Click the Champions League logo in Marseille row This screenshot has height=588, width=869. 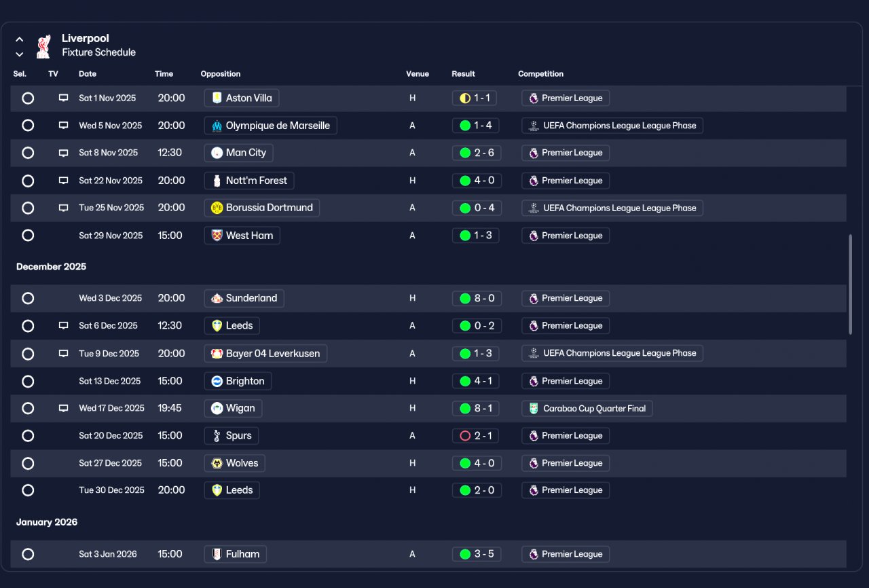click(x=534, y=126)
